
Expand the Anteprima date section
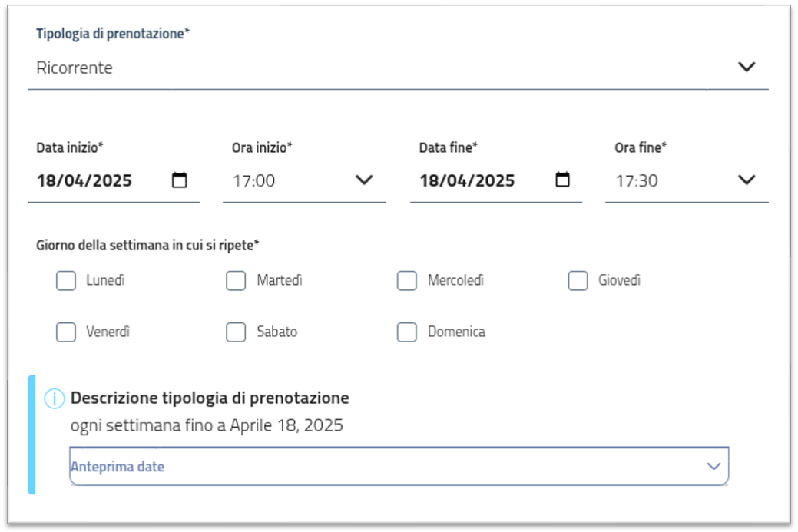point(396,466)
